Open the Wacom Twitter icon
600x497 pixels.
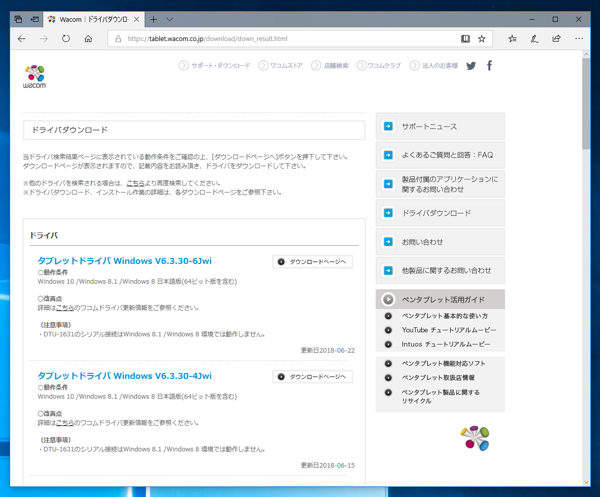click(471, 66)
